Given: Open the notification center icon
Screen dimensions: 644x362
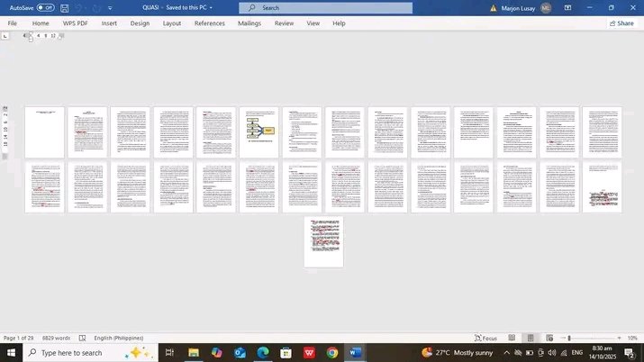Looking at the screenshot, I should (x=630, y=353).
